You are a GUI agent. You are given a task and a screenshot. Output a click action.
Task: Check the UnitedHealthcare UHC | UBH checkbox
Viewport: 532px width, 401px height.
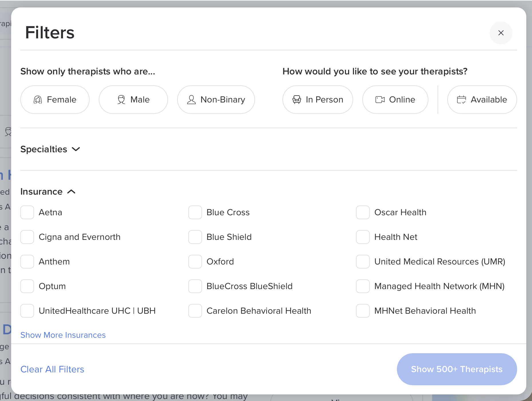point(27,311)
